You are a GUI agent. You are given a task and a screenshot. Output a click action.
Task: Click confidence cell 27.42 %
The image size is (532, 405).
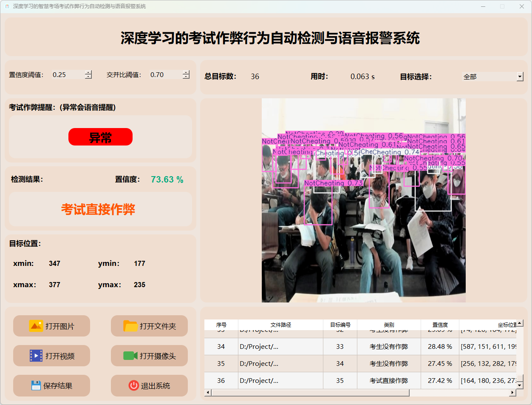click(x=440, y=381)
